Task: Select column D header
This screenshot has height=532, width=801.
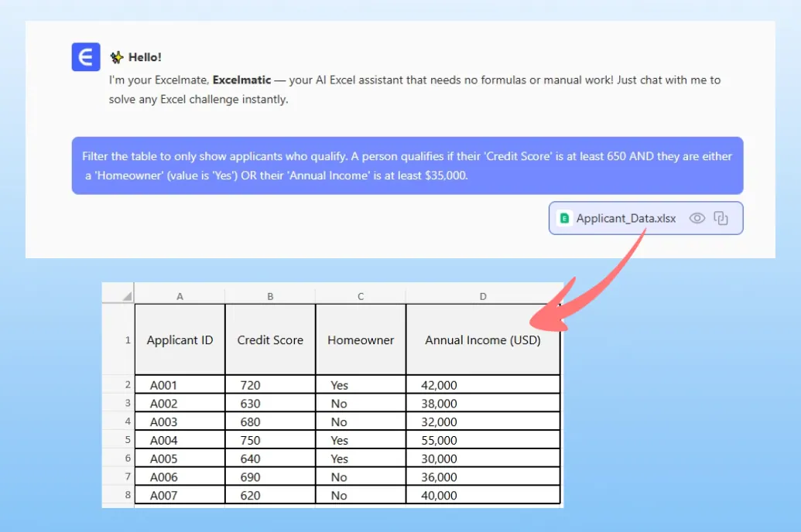Action: pyautogui.click(x=483, y=295)
